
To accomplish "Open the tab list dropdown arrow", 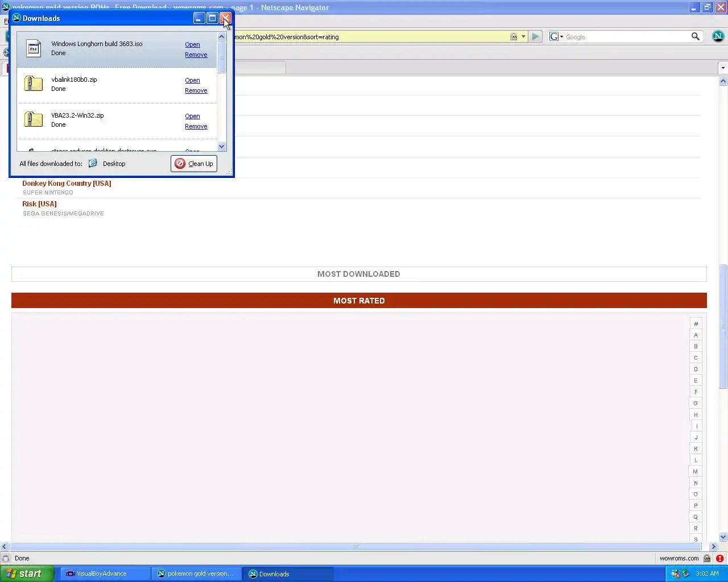I will pyautogui.click(x=723, y=68).
